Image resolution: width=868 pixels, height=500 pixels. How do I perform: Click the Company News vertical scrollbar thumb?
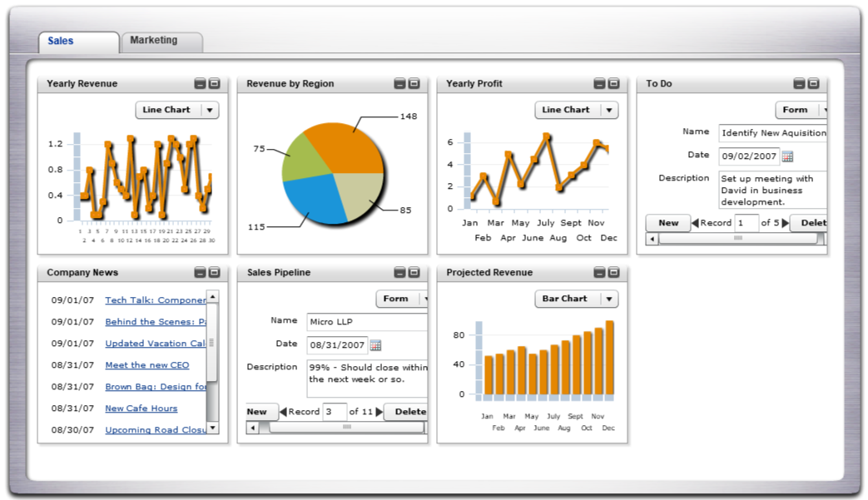tap(212, 343)
